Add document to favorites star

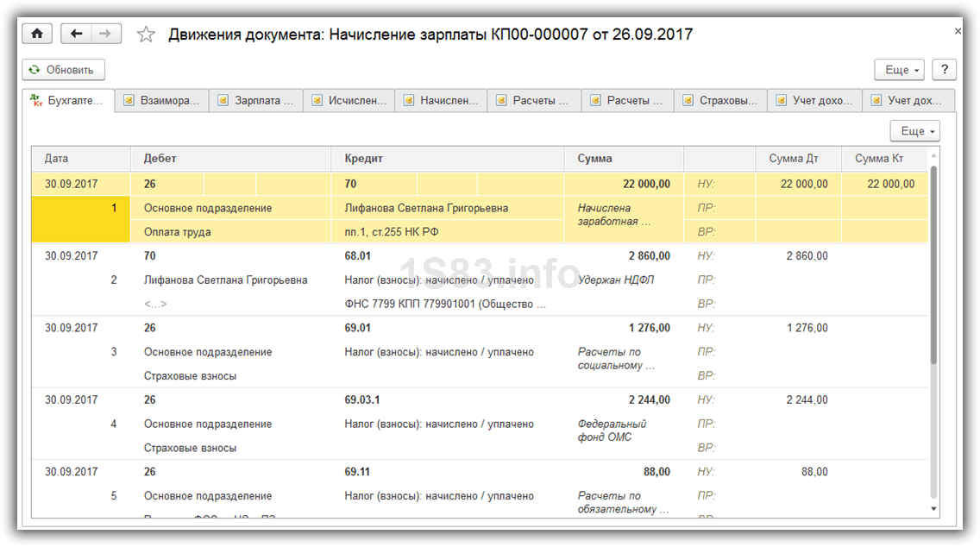tap(146, 35)
